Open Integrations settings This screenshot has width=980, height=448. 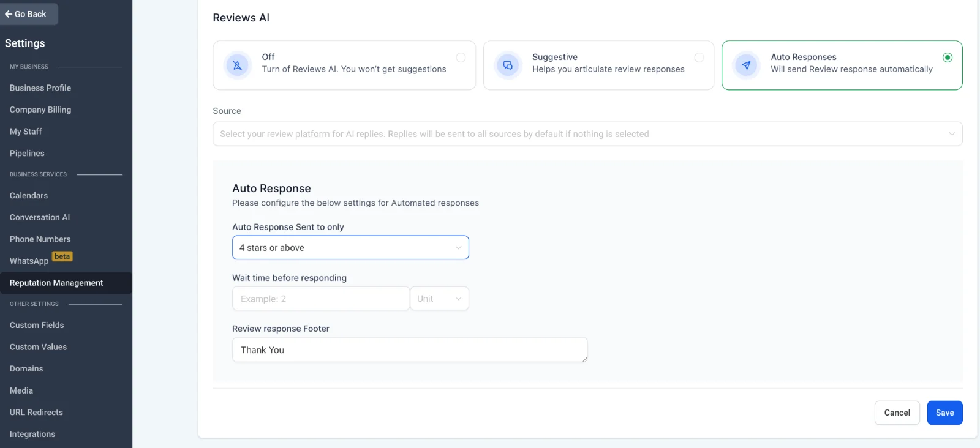[32, 435]
